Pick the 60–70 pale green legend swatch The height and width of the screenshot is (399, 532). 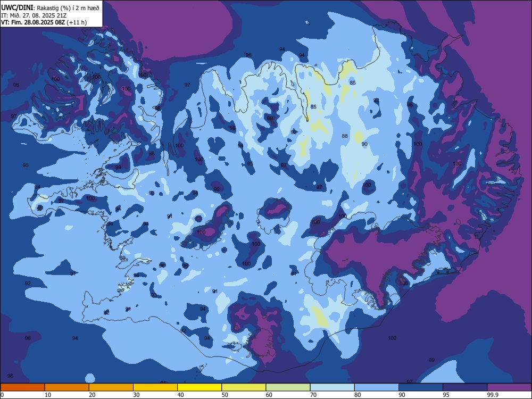pos(288,387)
